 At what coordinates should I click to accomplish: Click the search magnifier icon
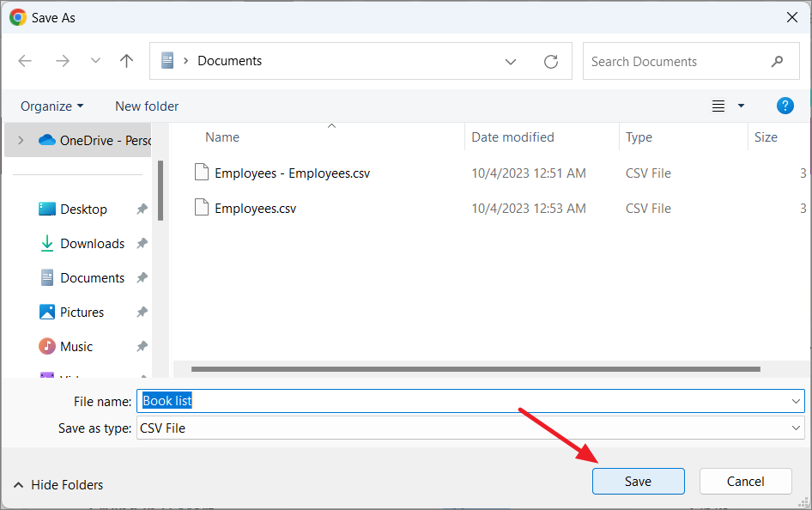tap(777, 62)
